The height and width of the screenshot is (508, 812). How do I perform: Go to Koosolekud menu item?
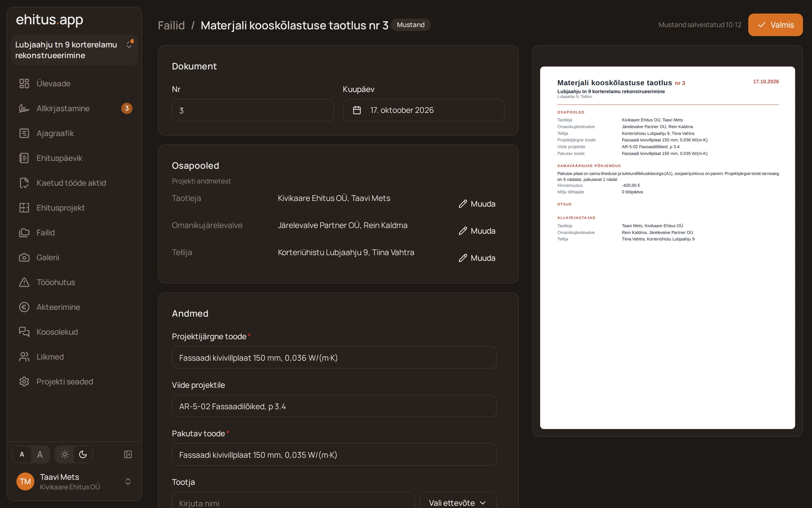(74, 332)
